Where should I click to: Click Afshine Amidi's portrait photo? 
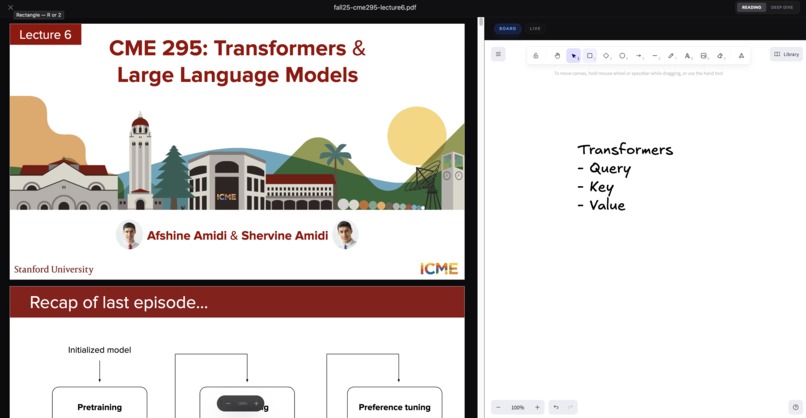[129, 234]
